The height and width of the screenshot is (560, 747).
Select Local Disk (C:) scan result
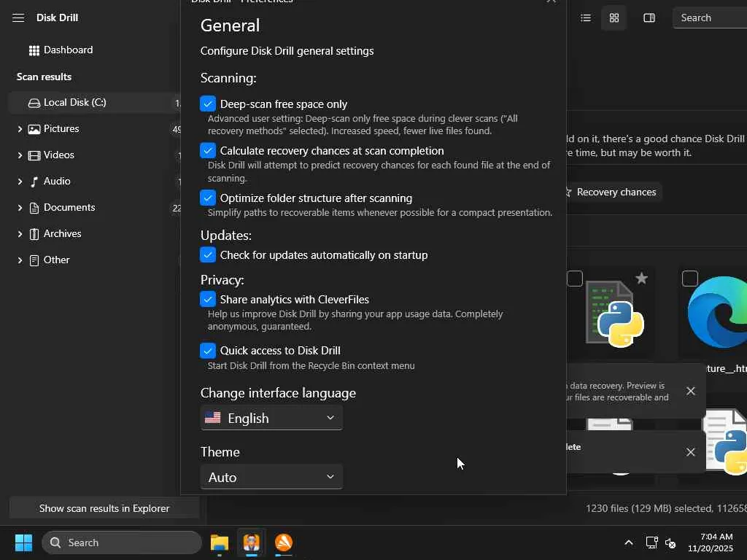click(94, 102)
